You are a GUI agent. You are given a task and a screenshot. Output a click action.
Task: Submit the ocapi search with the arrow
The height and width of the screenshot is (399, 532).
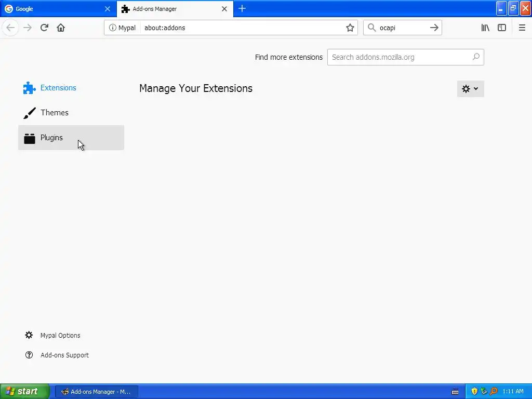[x=434, y=28]
